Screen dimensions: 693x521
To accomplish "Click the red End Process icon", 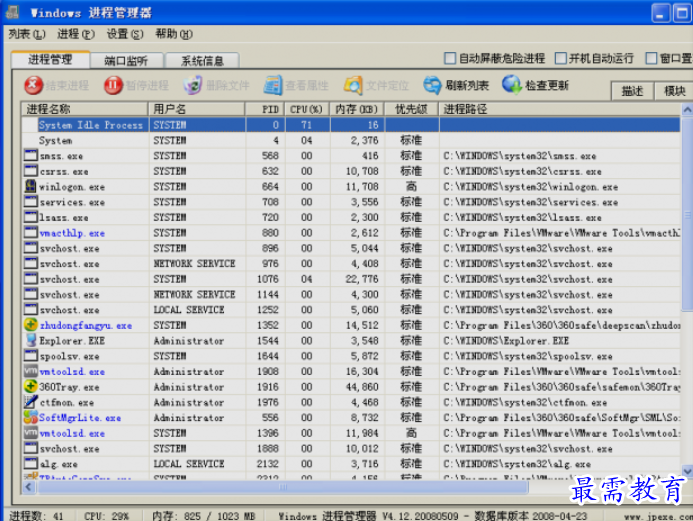I will click(33, 85).
